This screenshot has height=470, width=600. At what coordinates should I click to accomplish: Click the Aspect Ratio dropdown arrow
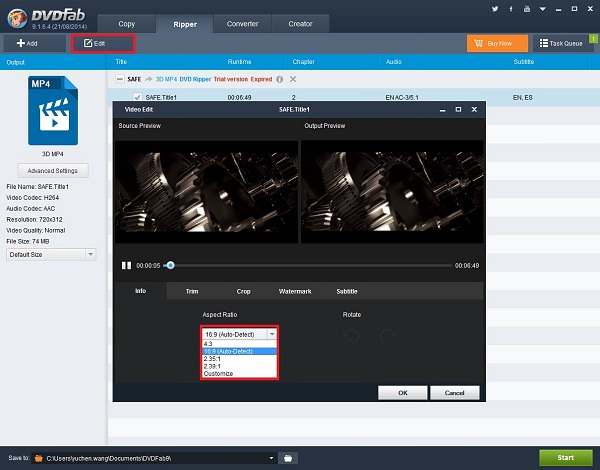click(x=272, y=334)
